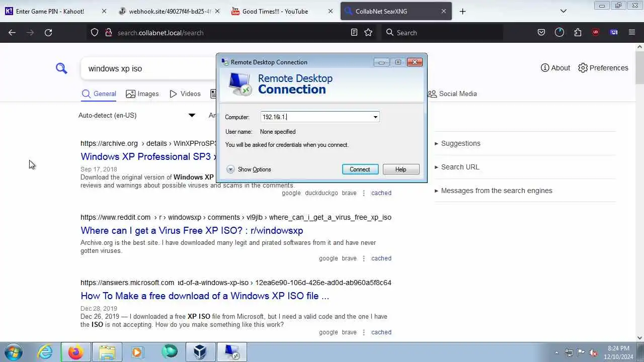Open Windows XP Professional SP3 result
The width and height of the screenshot is (644, 362).
(149, 156)
